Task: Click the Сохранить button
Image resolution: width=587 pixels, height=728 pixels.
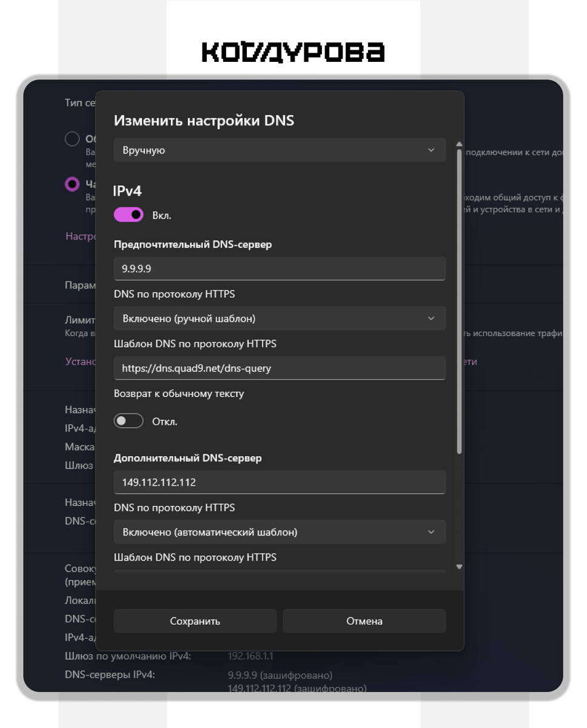Action: (x=195, y=621)
